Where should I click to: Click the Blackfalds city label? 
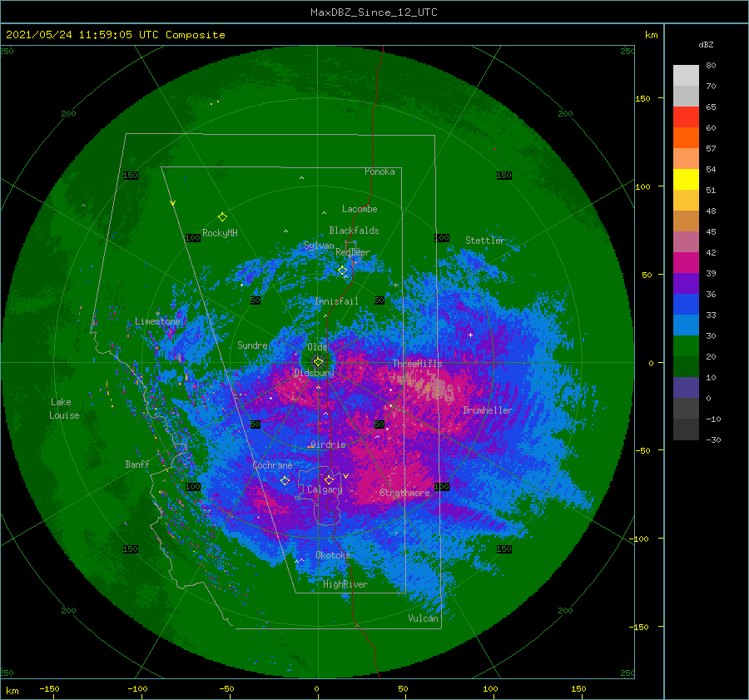(354, 231)
